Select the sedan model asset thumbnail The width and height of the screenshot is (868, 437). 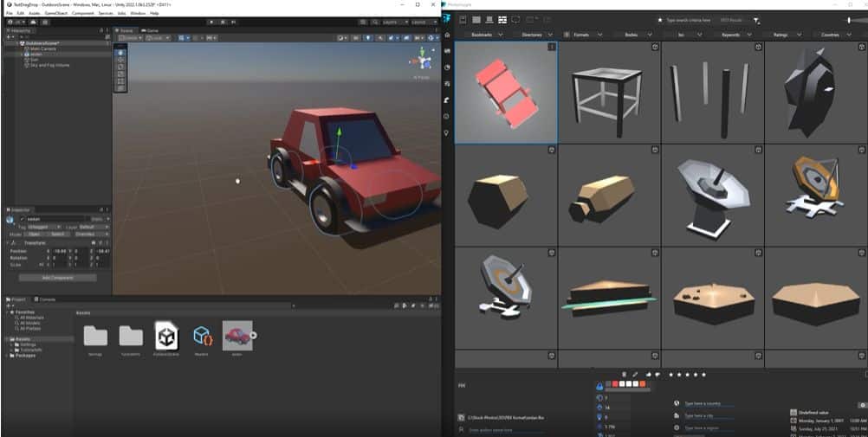(236, 335)
